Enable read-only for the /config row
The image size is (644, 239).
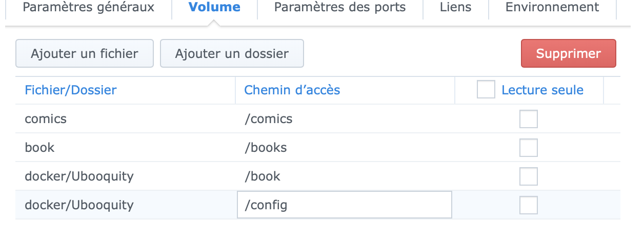(x=529, y=205)
